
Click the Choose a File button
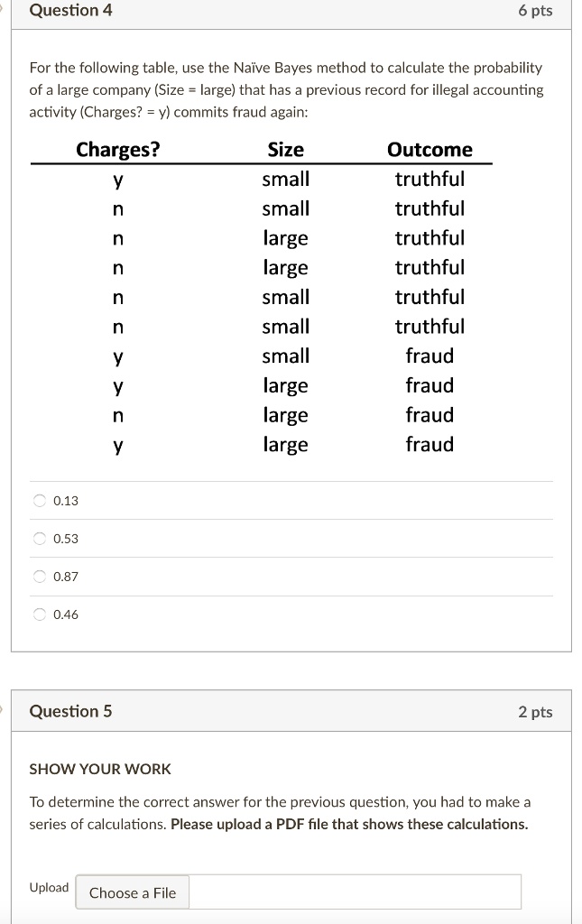pyautogui.click(x=132, y=892)
